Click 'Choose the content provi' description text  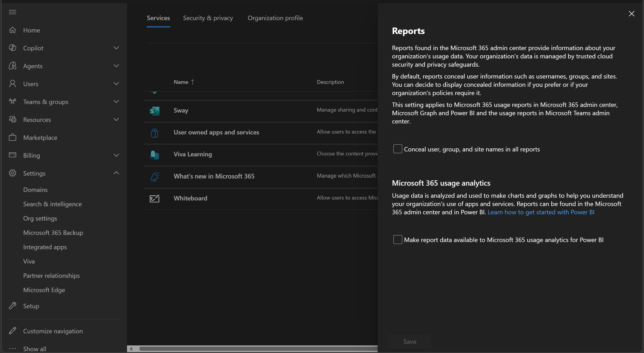(347, 154)
